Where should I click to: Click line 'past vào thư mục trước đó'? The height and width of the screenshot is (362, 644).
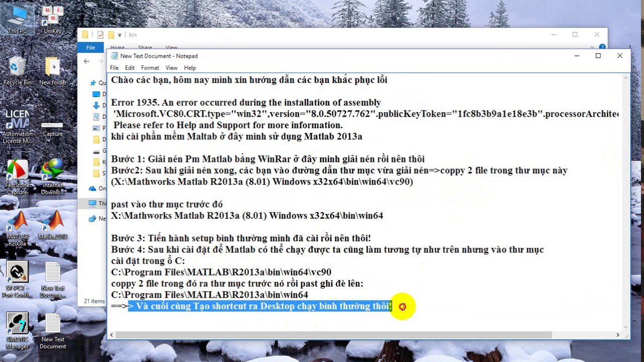167,204
